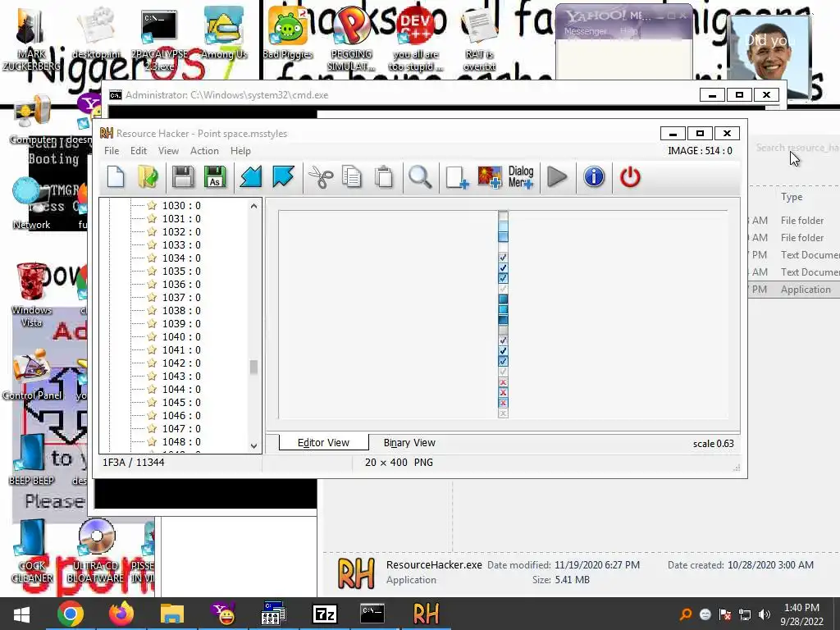Select tree item 1048 : 0
Viewport: 840px width, 630px height.
181,441
